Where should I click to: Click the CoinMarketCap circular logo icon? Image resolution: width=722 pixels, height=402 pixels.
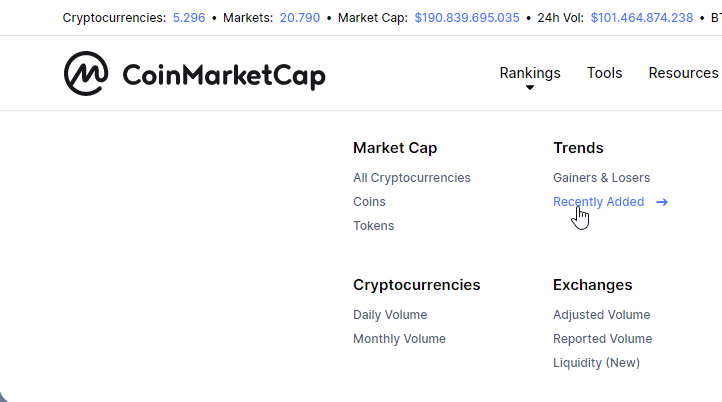[x=86, y=74]
